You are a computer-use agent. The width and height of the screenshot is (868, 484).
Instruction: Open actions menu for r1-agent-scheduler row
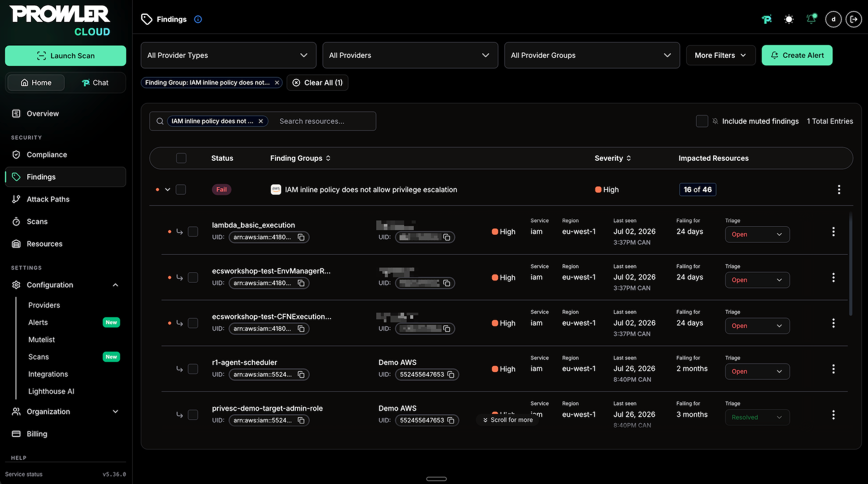tap(834, 369)
